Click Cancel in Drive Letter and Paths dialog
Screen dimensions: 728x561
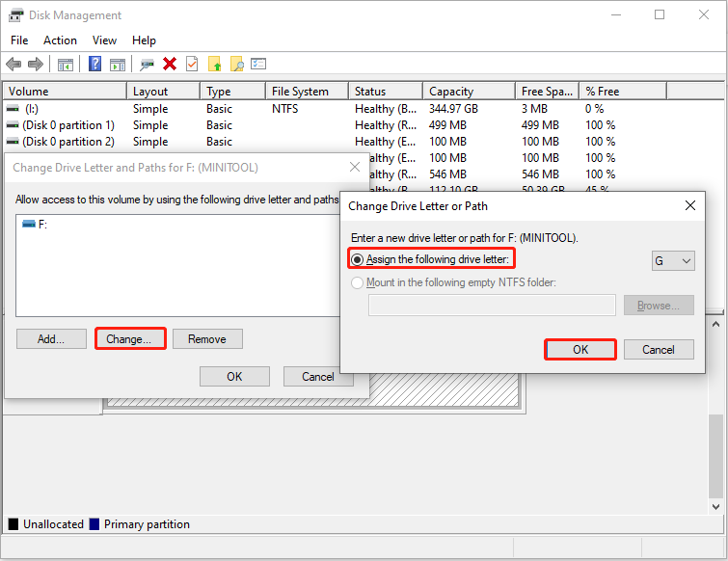[318, 376]
